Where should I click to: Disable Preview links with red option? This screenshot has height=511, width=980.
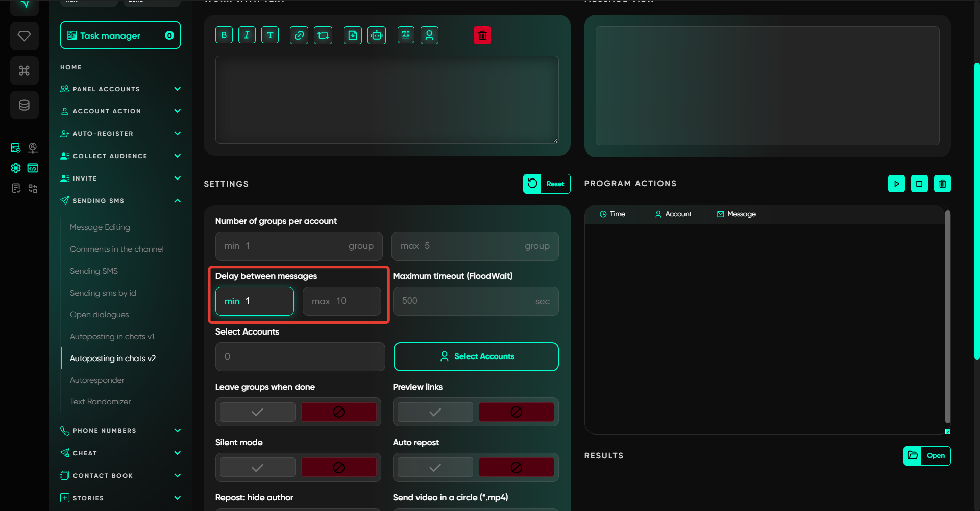coord(516,412)
